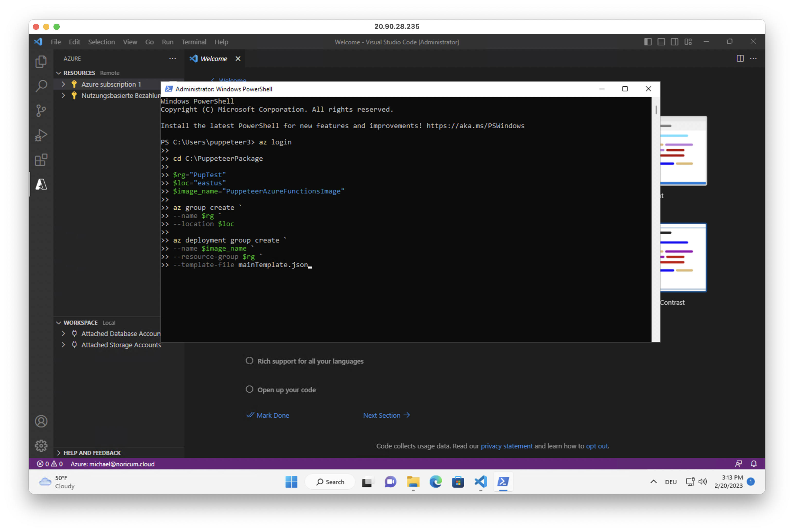Open the Terminal menu
Image resolution: width=794 pixels, height=532 pixels.
pyautogui.click(x=194, y=42)
